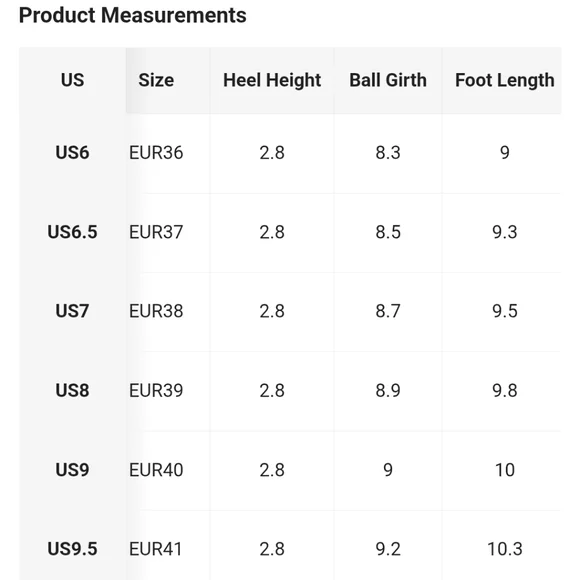Select the Size column header

tap(156, 80)
